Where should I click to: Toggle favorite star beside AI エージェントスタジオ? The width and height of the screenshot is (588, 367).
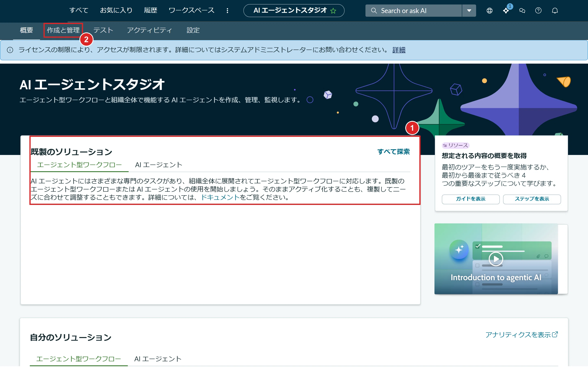click(333, 11)
